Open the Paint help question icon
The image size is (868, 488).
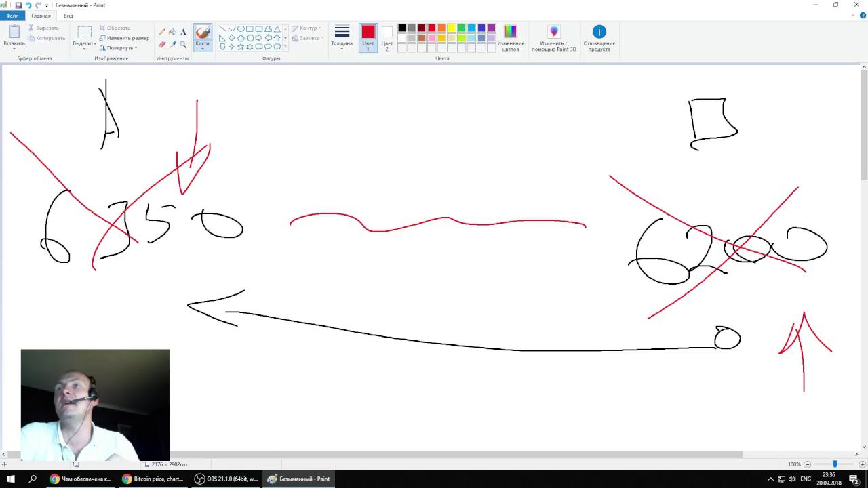[x=863, y=16]
